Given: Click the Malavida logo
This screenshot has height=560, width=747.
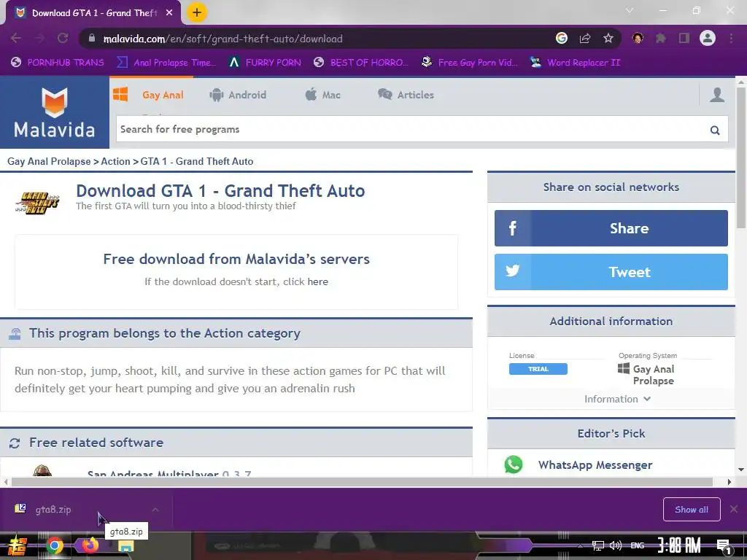Looking at the screenshot, I should pyautogui.click(x=54, y=112).
